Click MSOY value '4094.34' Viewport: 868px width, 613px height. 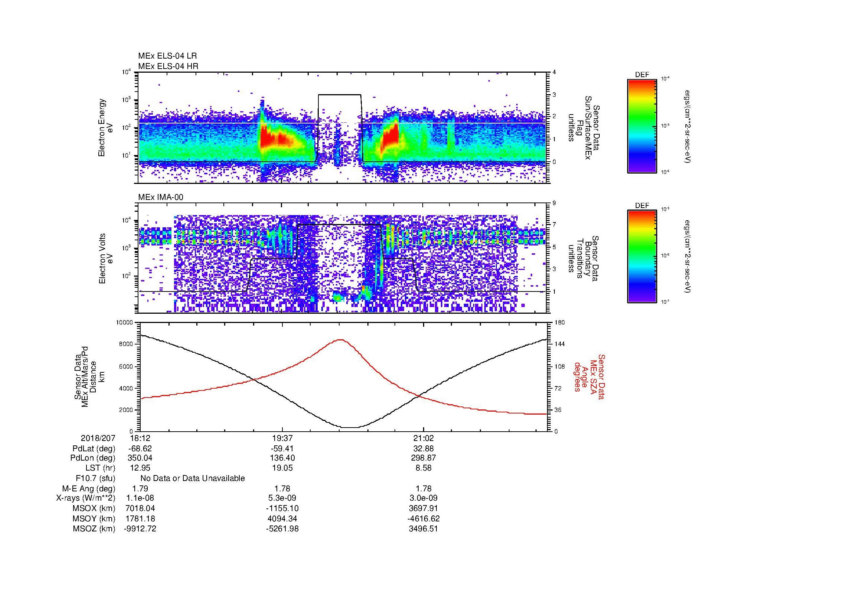pos(282,518)
